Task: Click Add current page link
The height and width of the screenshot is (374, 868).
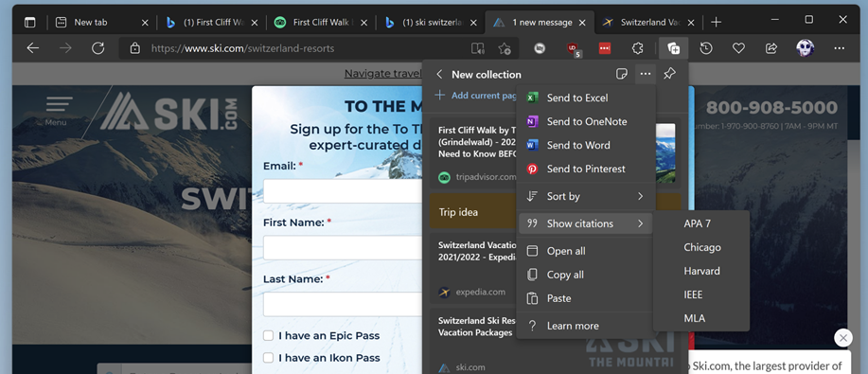Action: point(476,96)
